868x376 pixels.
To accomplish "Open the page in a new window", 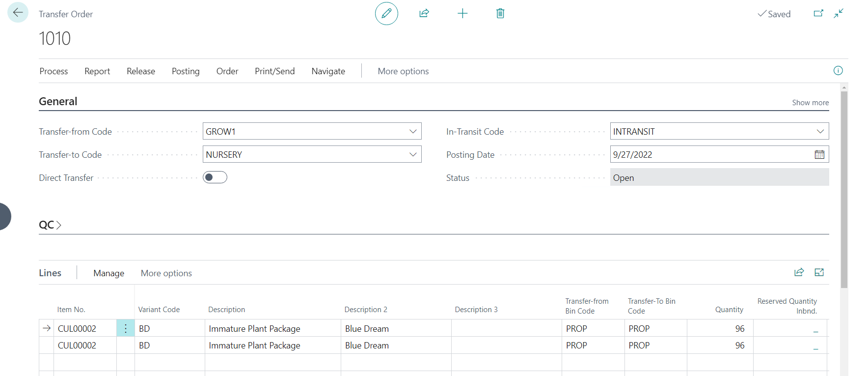I will 818,13.
